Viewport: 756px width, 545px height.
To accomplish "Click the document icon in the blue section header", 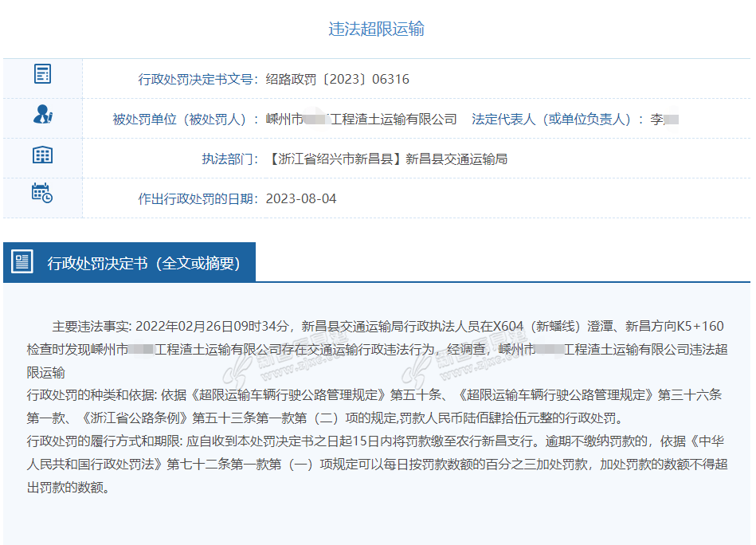I will point(22,262).
